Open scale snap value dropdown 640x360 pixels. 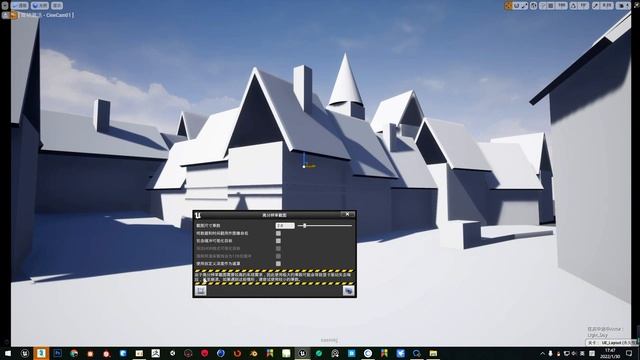click(607, 6)
